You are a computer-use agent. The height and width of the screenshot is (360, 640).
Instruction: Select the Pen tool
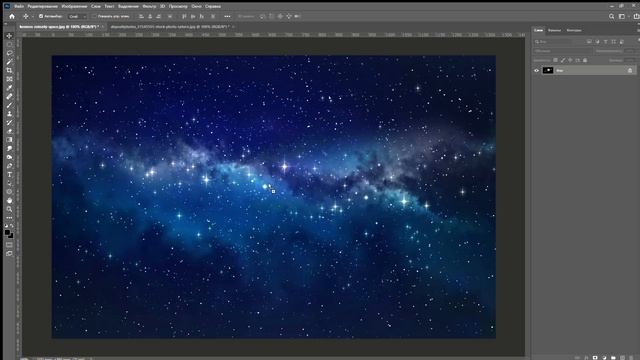(x=9, y=166)
